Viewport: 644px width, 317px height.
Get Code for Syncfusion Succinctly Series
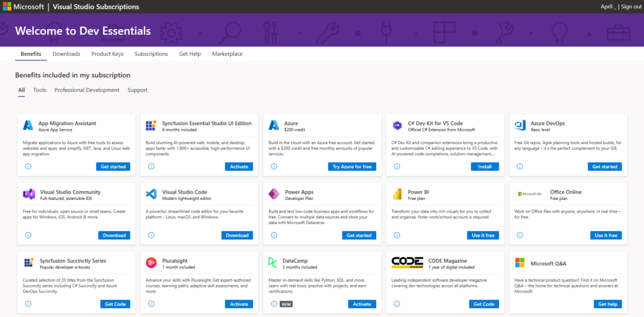(x=116, y=304)
